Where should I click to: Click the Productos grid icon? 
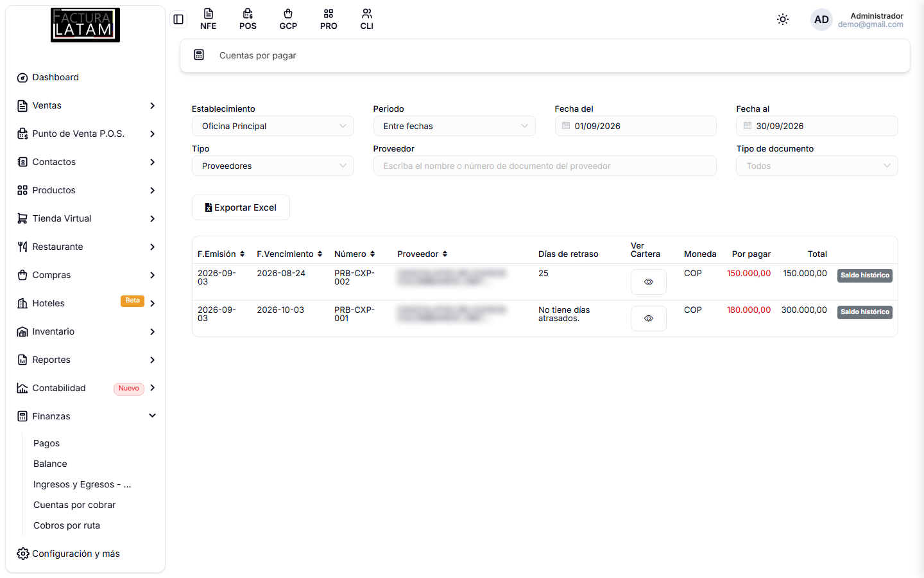tap(22, 190)
